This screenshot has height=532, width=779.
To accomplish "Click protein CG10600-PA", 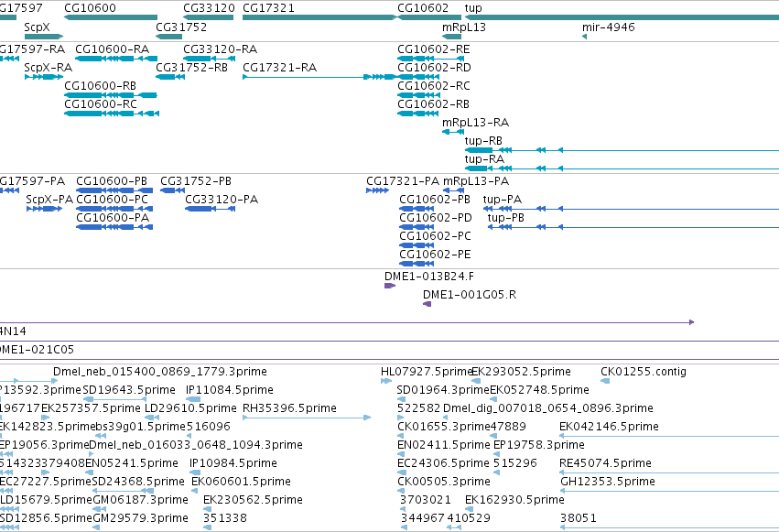I will pos(113,218).
